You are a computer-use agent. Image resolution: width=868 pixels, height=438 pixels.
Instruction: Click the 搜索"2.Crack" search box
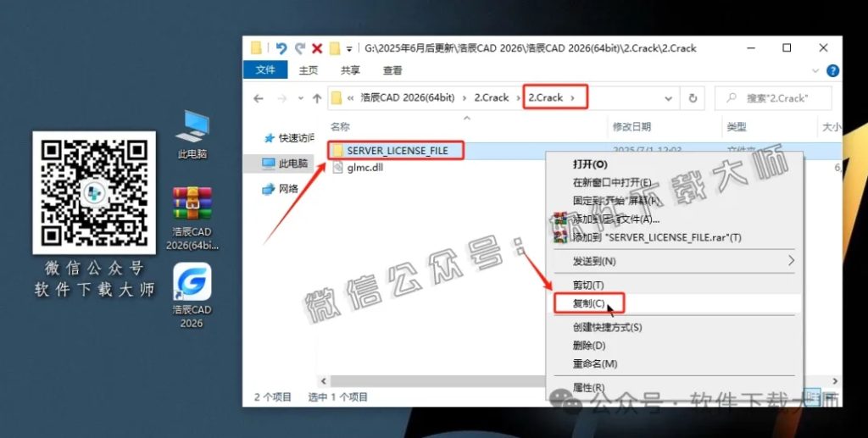[773, 98]
